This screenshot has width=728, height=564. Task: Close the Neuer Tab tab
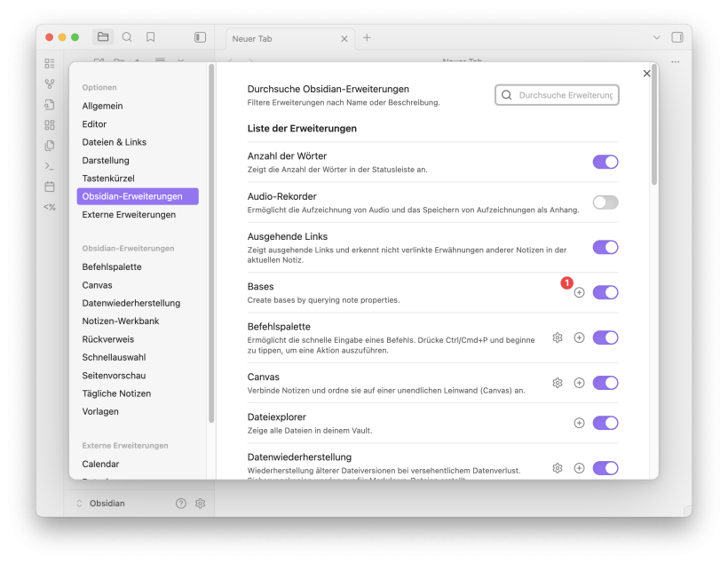[344, 38]
